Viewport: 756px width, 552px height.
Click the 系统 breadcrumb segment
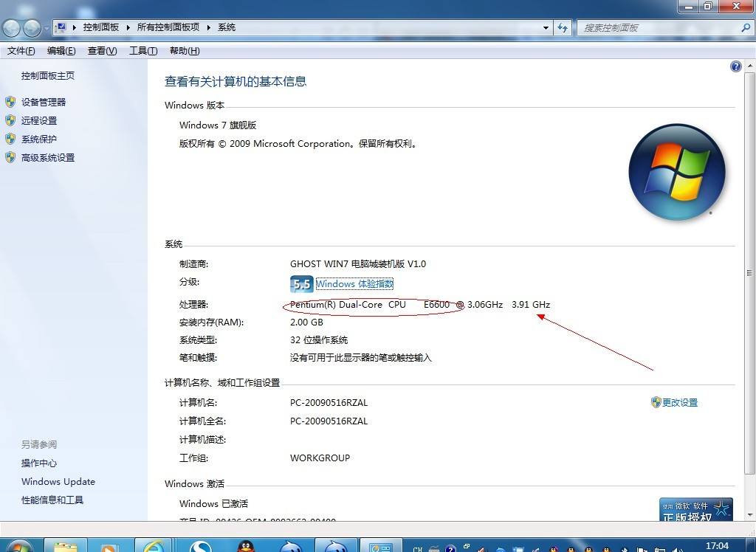click(227, 27)
